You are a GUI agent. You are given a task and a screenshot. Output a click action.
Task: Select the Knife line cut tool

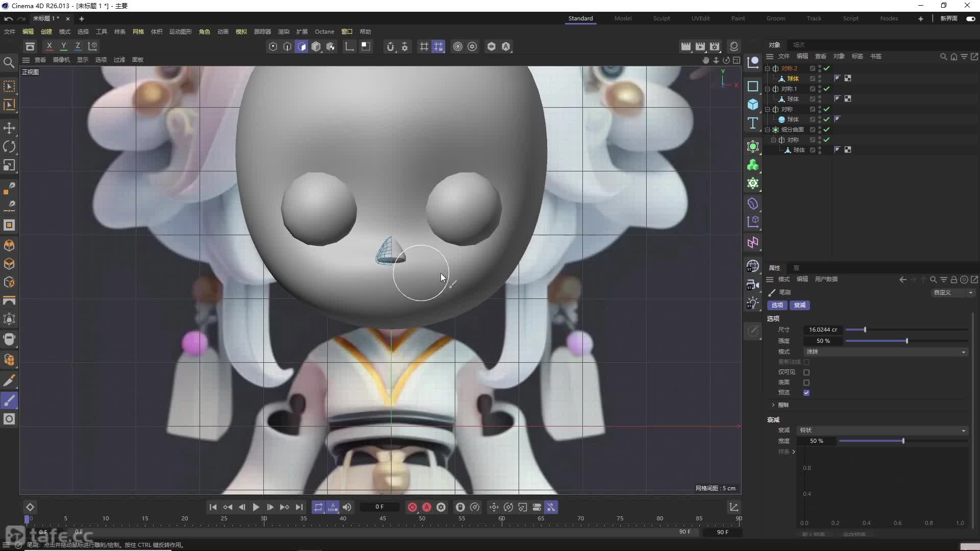pos(9,381)
